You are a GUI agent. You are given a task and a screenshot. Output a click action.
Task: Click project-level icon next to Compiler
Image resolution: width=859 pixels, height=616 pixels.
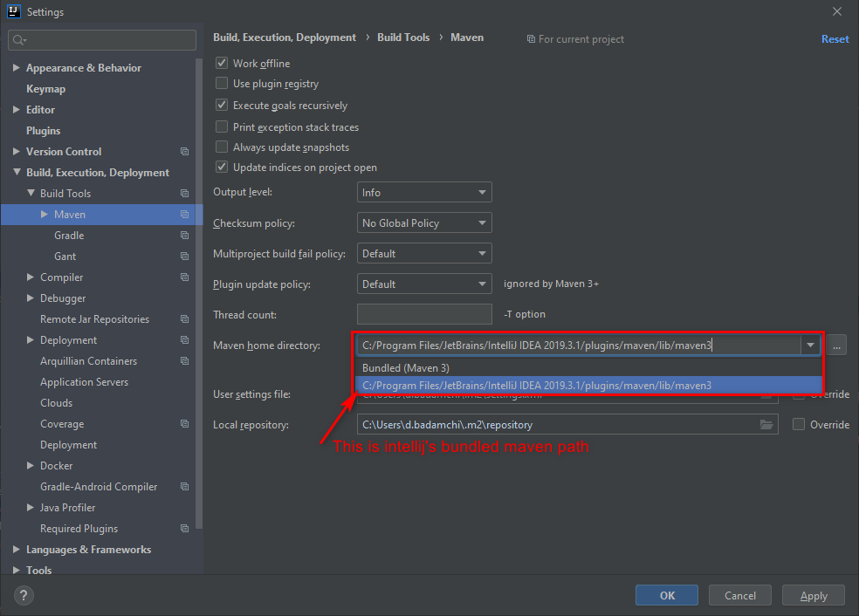[x=184, y=277]
